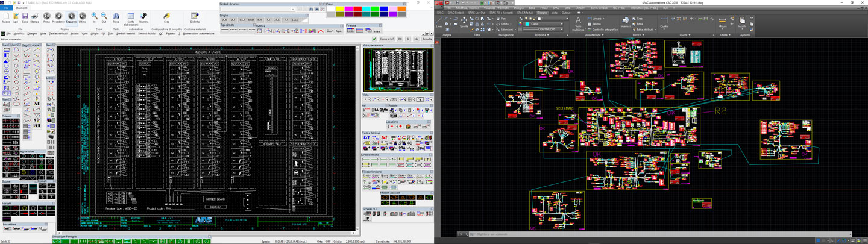Pick the yellow color swatch
The image size is (868, 244).
pyautogui.click(x=339, y=10)
